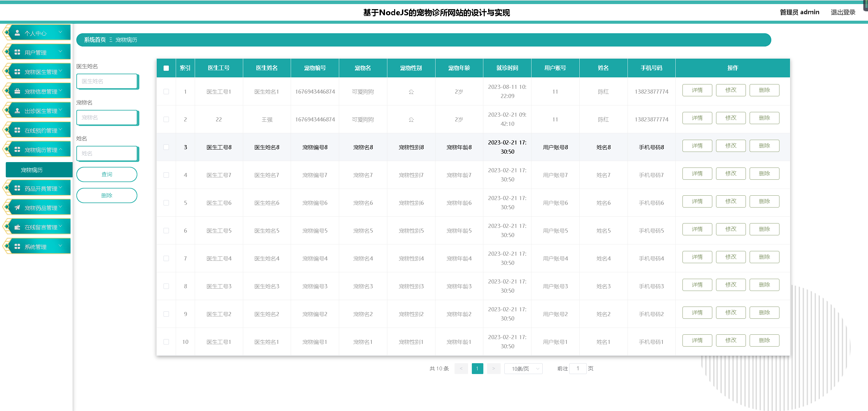Check the checkbox for row 10
This screenshot has height=411, width=868.
tap(166, 342)
